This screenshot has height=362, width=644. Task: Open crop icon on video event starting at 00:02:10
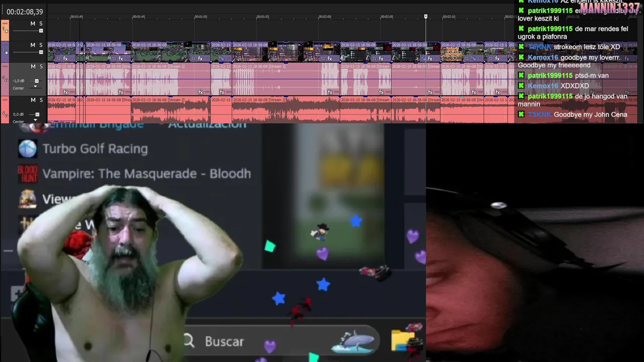(466, 59)
